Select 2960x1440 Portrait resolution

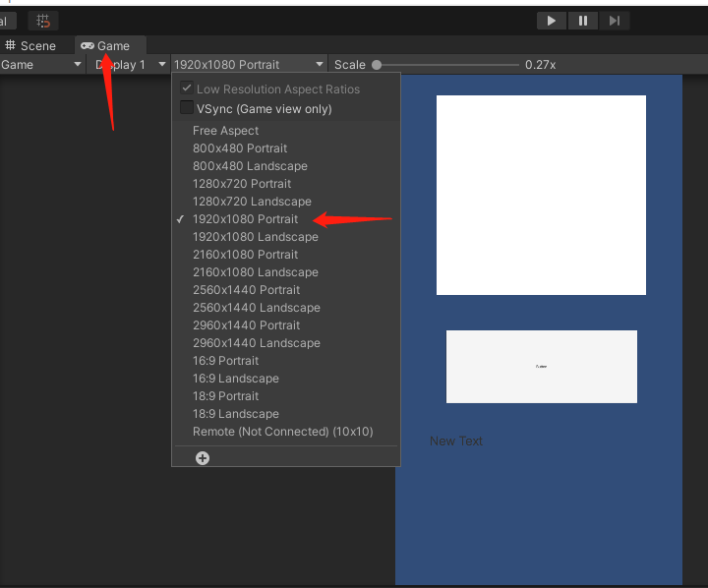tap(286, 325)
